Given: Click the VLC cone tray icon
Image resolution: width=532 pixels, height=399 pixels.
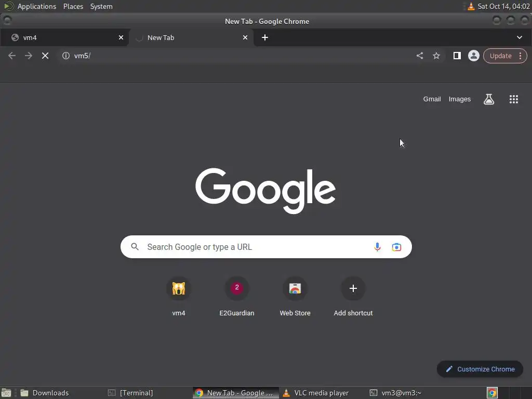Looking at the screenshot, I should (x=471, y=6).
